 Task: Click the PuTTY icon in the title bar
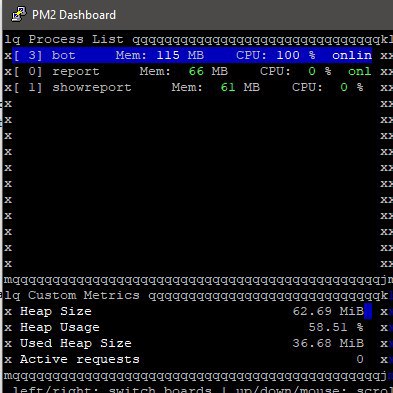click(19, 14)
